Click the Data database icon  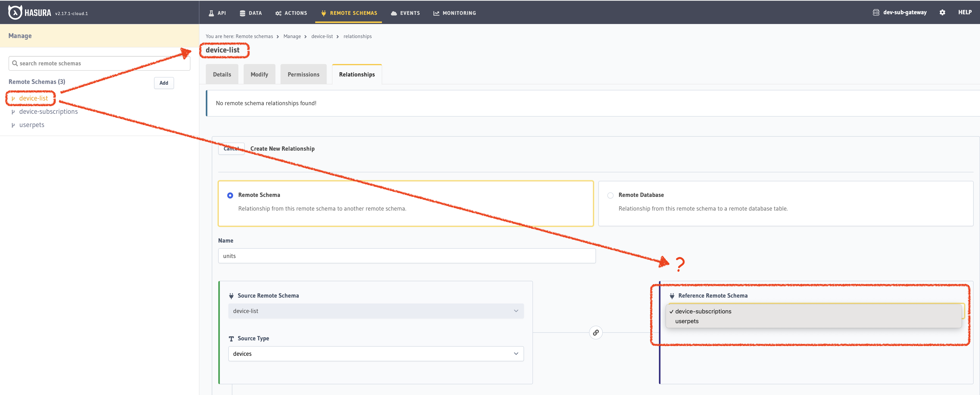(x=242, y=13)
